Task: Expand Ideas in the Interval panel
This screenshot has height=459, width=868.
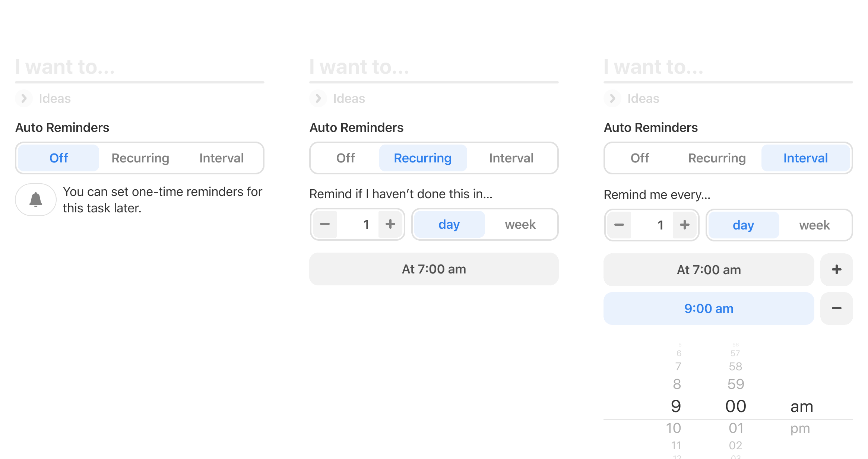Action: tap(612, 98)
